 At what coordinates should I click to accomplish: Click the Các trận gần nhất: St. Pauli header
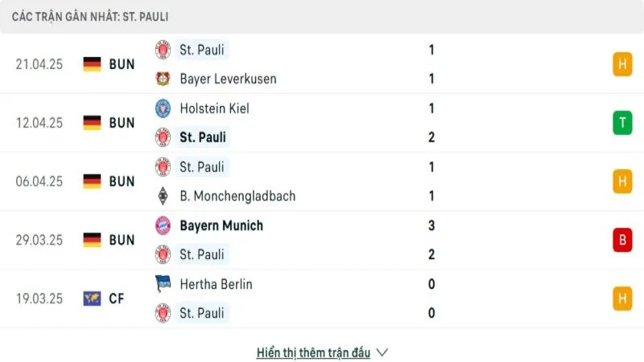coord(90,16)
